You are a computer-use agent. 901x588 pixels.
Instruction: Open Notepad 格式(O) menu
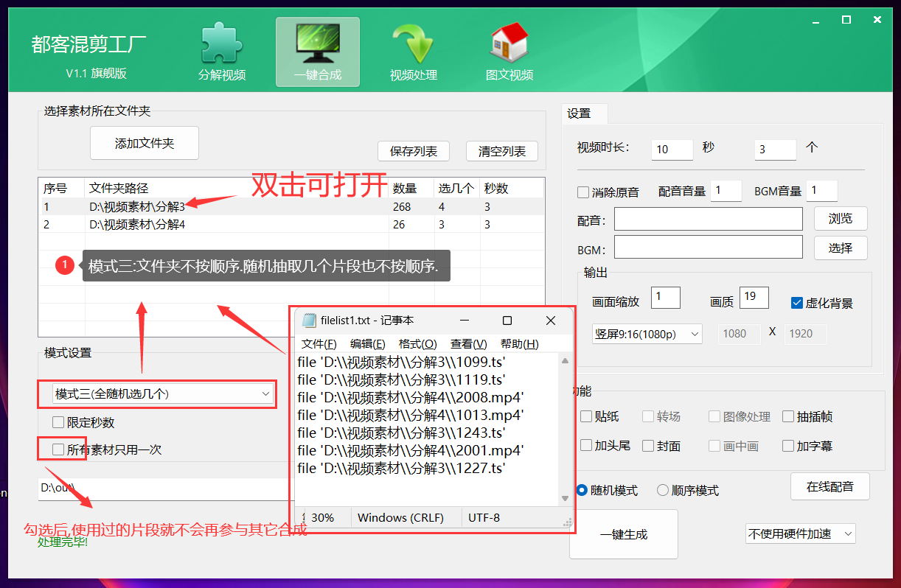417,344
